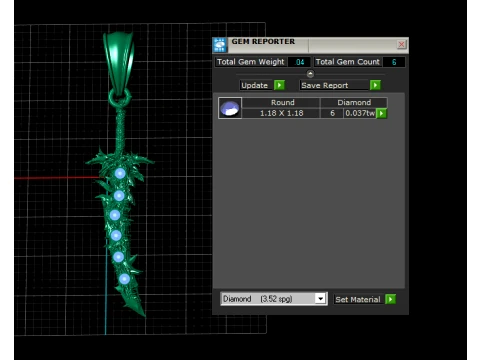Screen dimensions: 480x360
Task: Click the green arrow beside Save Report
Action: click(x=375, y=85)
